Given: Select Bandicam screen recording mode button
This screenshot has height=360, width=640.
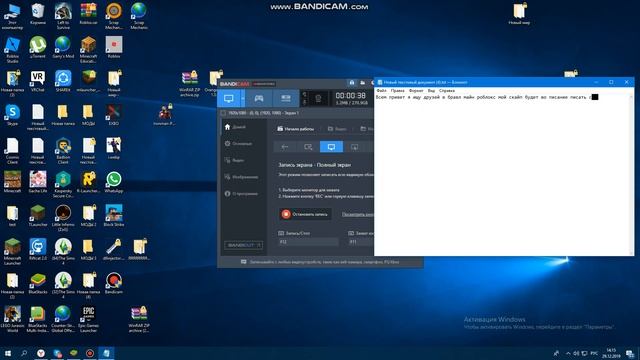Looking at the screenshot, I should (229, 98).
